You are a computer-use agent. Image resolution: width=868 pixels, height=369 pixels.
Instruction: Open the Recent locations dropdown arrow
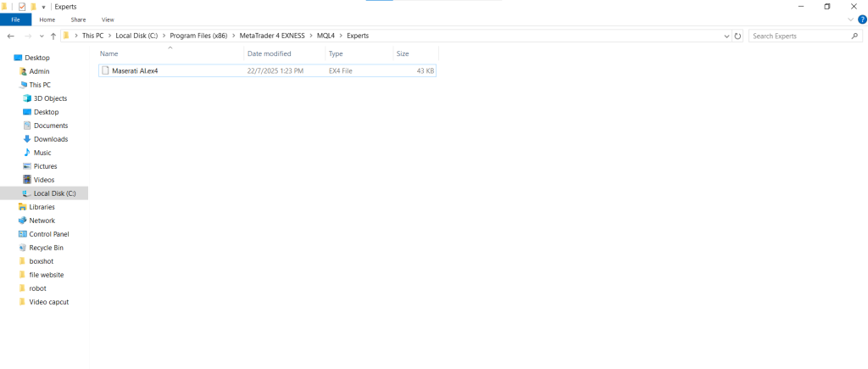coord(42,36)
